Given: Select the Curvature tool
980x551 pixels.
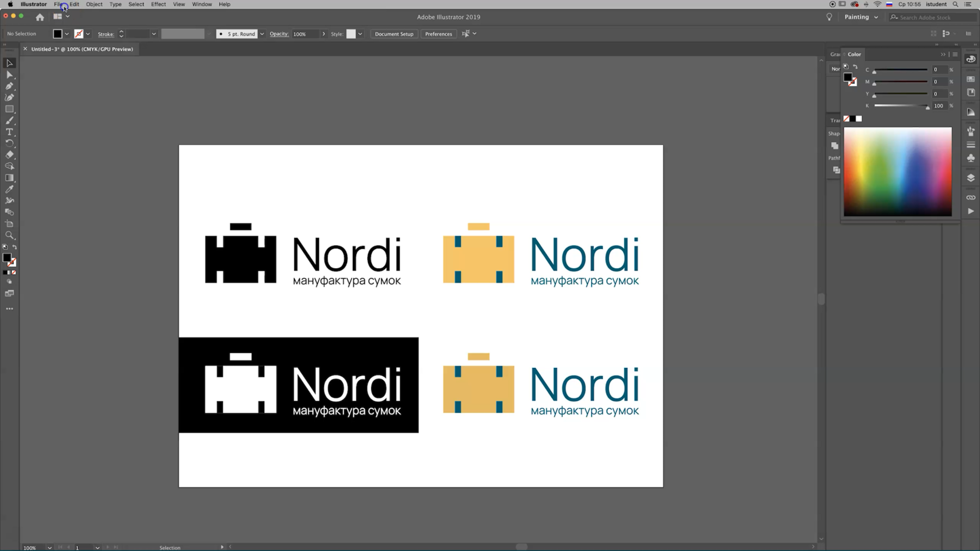Looking at the screenshot, I should 9,97.
